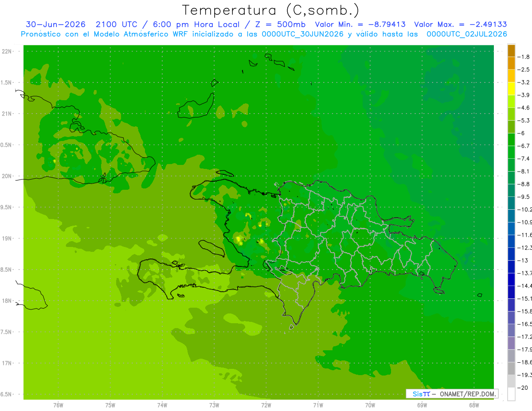Click the "22N" latitude label

(x=8, y=51)
